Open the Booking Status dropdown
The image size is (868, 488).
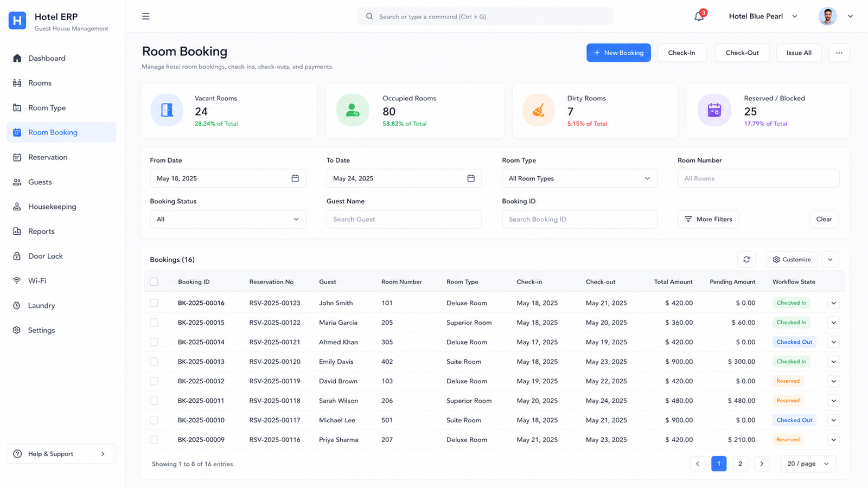(x=228, y=219)
